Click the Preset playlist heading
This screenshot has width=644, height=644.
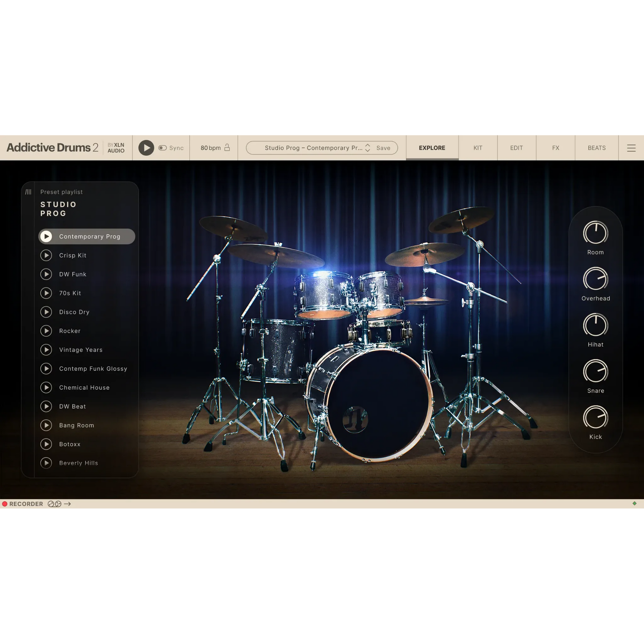(x=61, y=192)
